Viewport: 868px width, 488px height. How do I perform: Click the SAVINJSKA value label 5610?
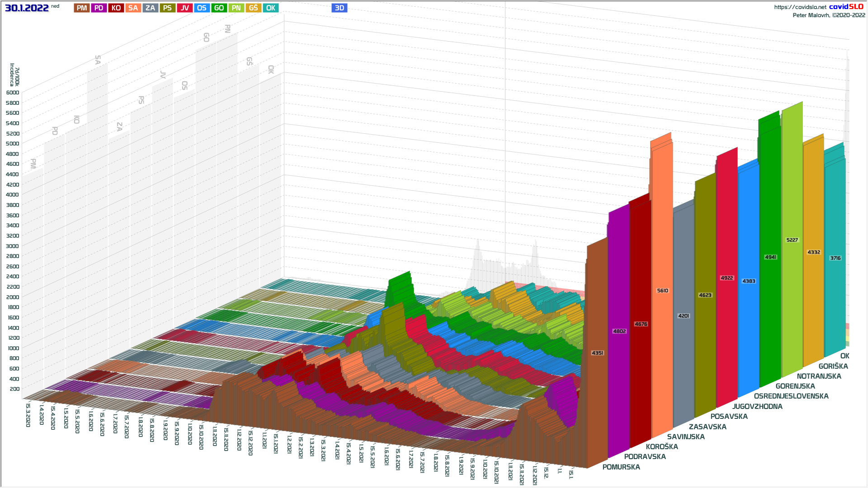(x=662, y=291)
